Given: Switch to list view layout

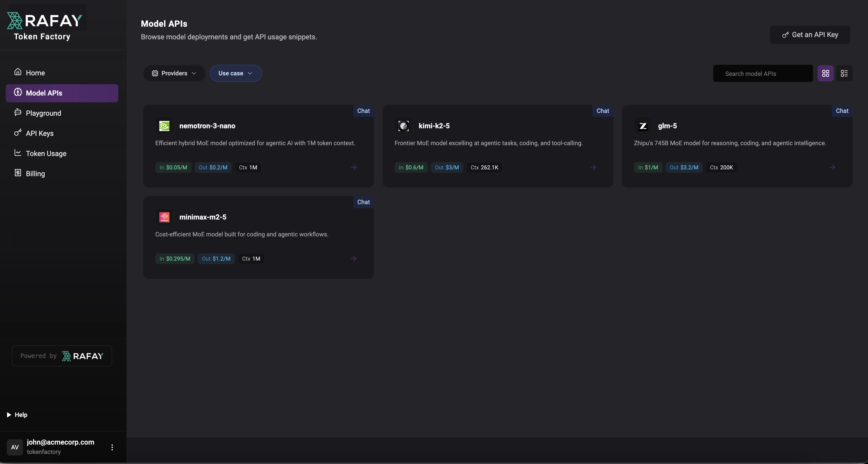Looking at the screenshot, I should point(844,73).
